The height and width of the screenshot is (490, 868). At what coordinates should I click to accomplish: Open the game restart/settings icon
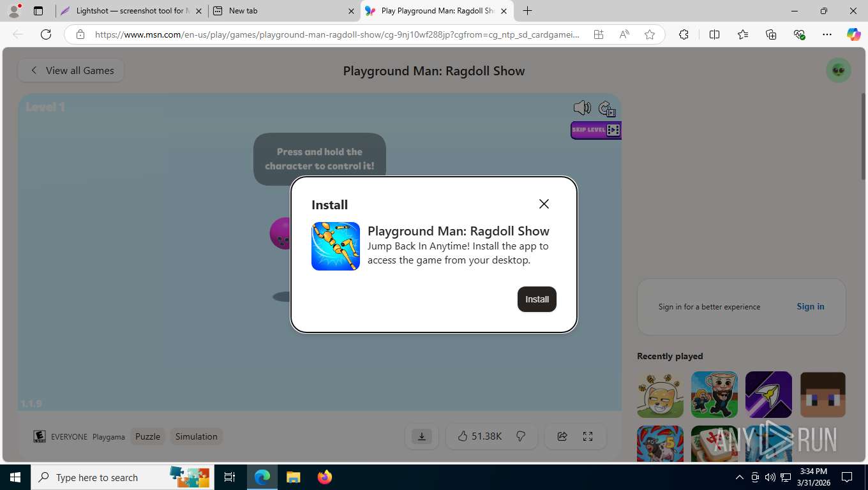pos(607,109)
